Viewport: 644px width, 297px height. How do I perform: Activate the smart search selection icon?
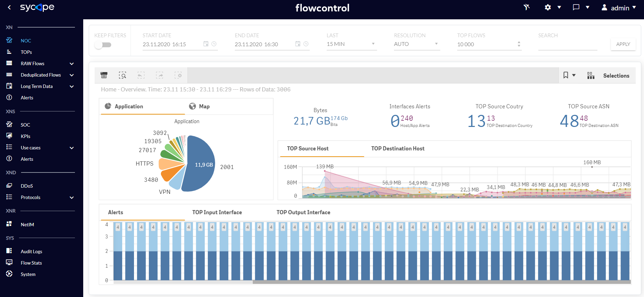pyautogui.click(x=123, y=75)
